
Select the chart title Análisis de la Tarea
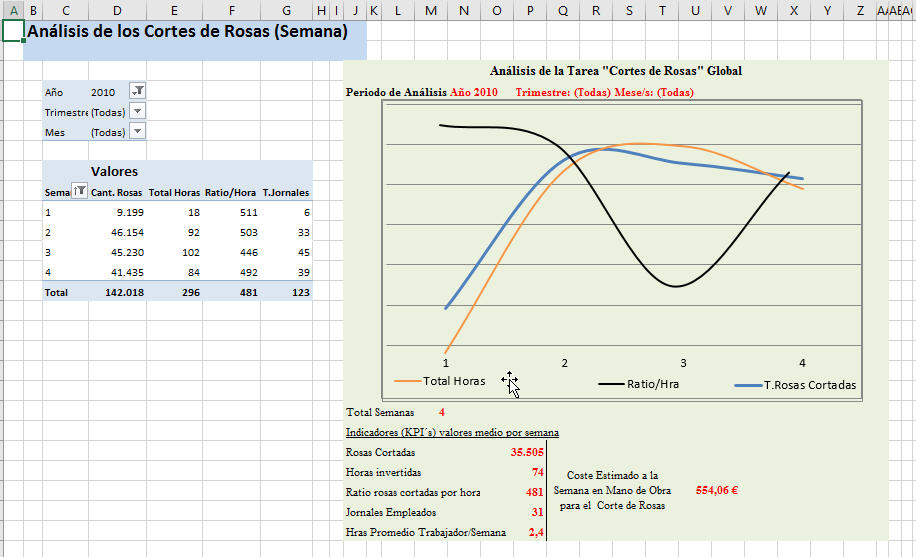pyautogui.click(x=616, y=71)
